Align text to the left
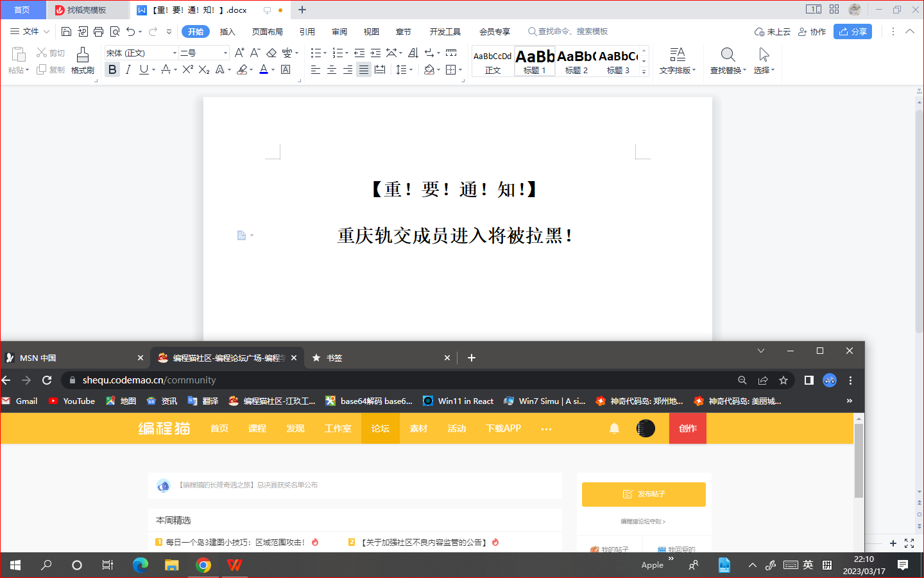The height and width of the screenshot is (578, 924). (316, 69)
